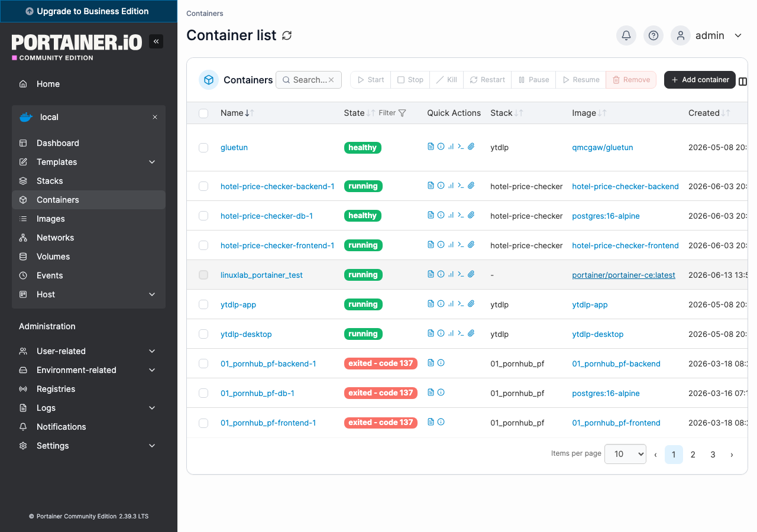The width and height of the screenshot is (757, 532).
Task: Open the Dashboard sidebar item
Action: pyautogui.click(x=89, y=143)
